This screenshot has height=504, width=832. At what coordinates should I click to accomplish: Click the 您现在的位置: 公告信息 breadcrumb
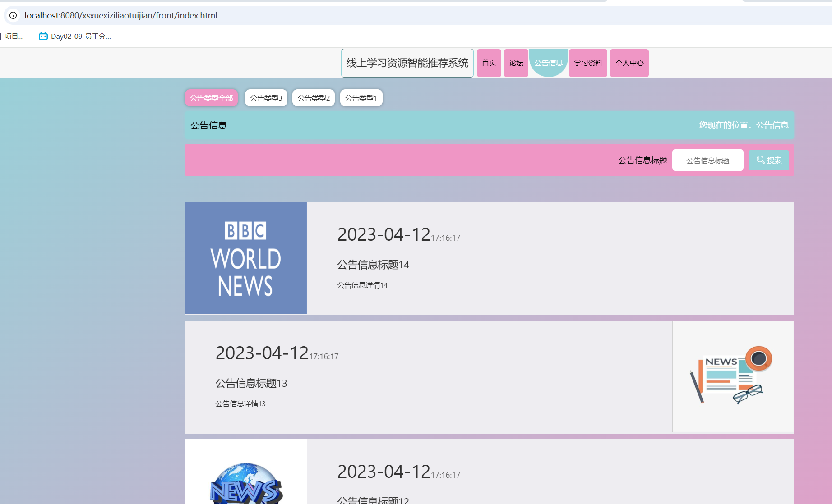tap(744, 125)
